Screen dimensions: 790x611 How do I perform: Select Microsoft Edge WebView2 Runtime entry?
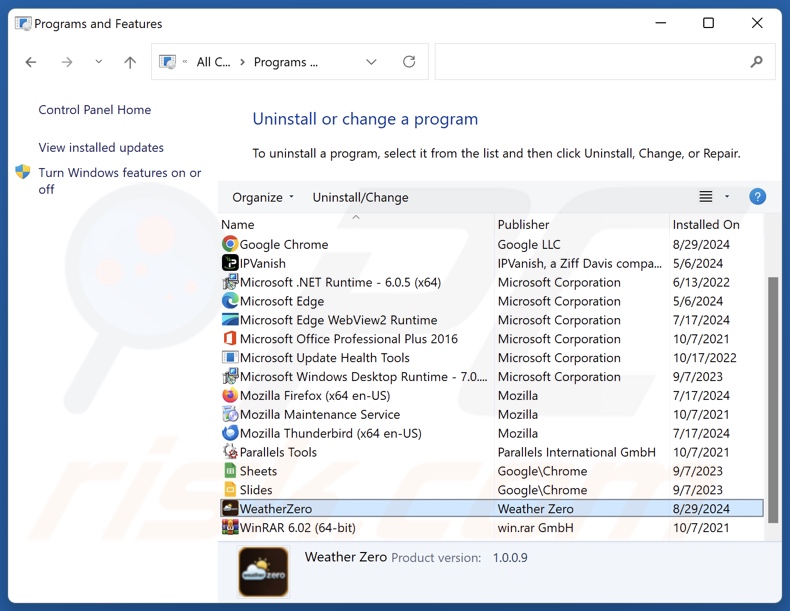coord(339,320)
